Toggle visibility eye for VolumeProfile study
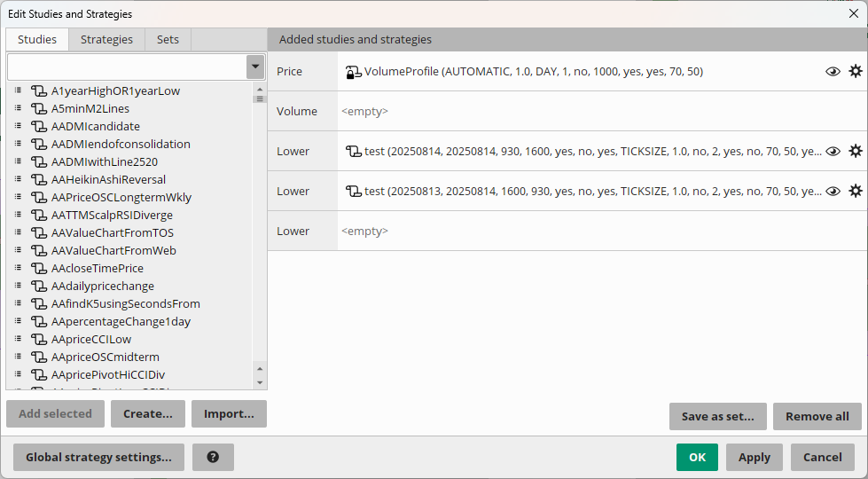This screenshot has height=479, width=868. pos(833,72)
